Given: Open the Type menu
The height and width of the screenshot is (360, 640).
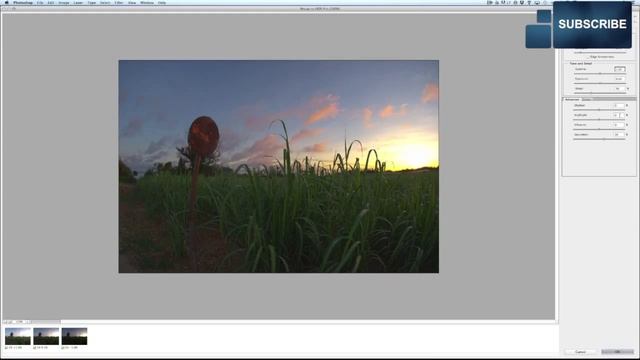Looking at the screenshot, I should [92, 2].
